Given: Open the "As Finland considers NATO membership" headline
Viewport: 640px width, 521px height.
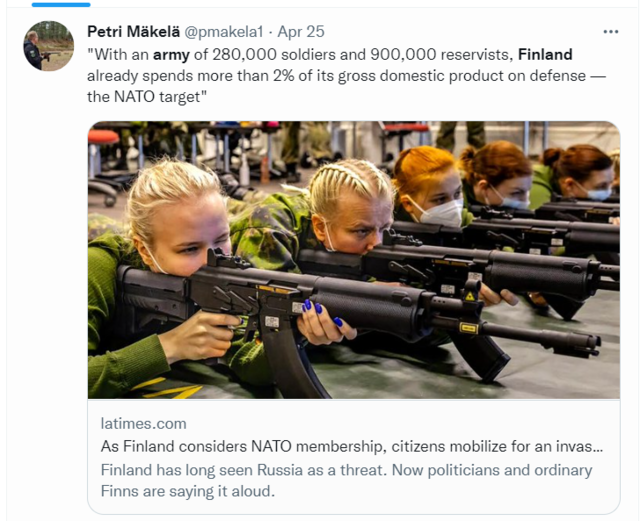Looking at the screenshot, I should (x=356, y=447).
